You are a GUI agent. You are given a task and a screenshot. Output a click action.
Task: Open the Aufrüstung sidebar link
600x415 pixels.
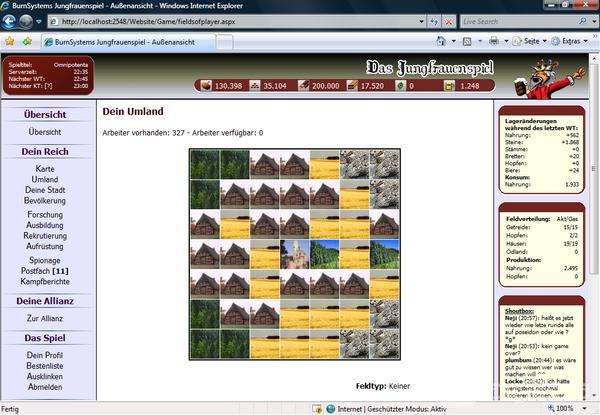45,247
